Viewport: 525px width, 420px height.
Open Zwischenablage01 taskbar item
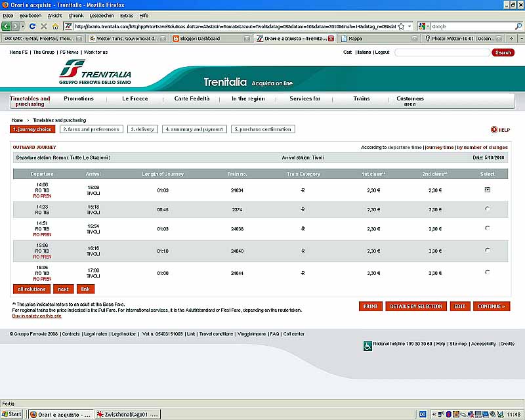(x=127, y=414)
